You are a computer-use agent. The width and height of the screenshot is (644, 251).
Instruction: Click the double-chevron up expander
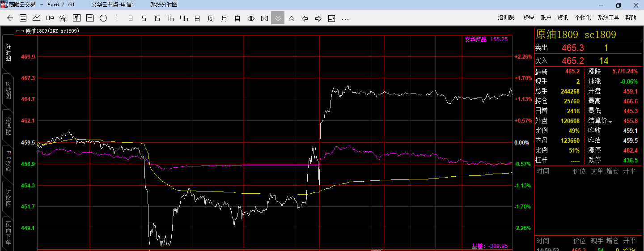[x=291, y=18]
